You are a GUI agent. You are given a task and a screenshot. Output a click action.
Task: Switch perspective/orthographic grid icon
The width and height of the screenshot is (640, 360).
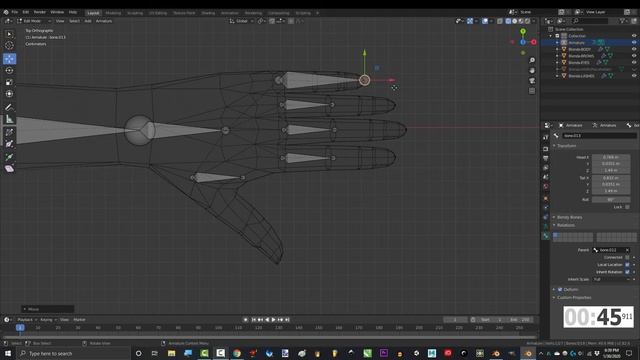532,91
